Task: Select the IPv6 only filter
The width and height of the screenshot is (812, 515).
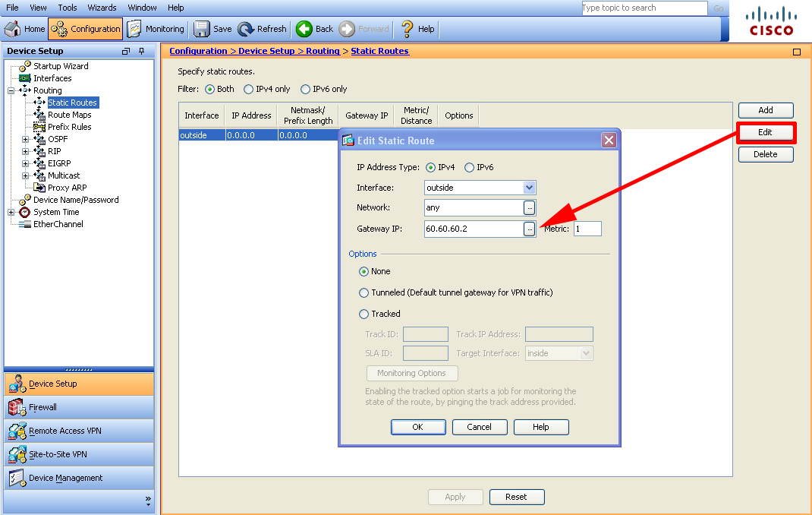Action: tap(306, 89)
